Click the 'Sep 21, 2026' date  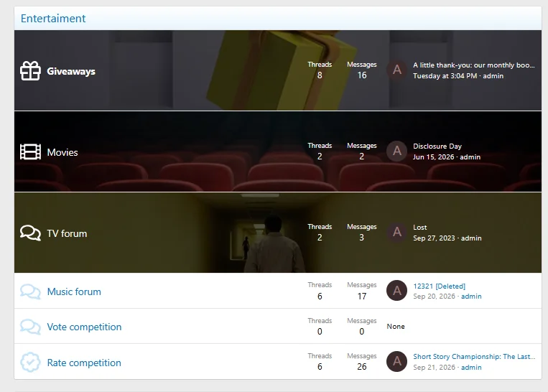[x=434, y=367]
